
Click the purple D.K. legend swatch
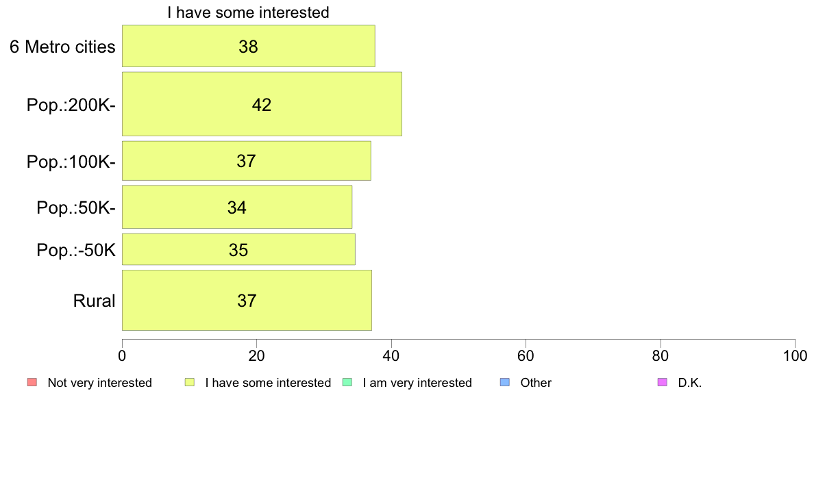coord(663,383)
